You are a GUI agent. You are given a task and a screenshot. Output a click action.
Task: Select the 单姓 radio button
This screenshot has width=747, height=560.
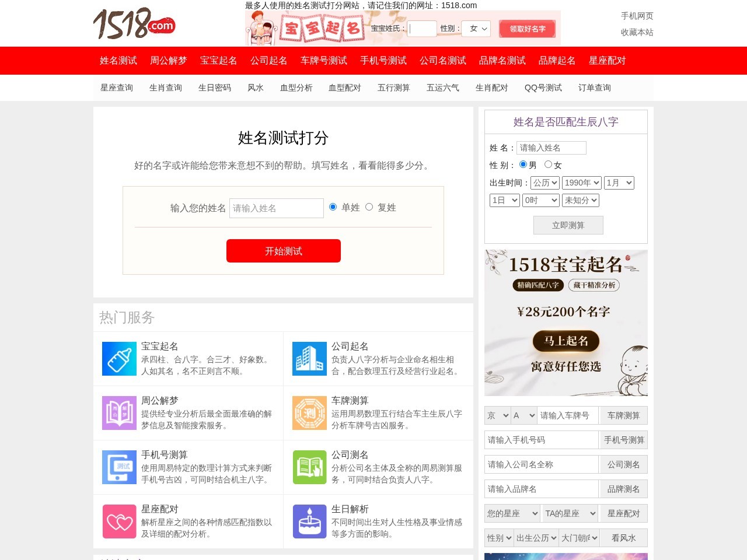pos(333,206)
